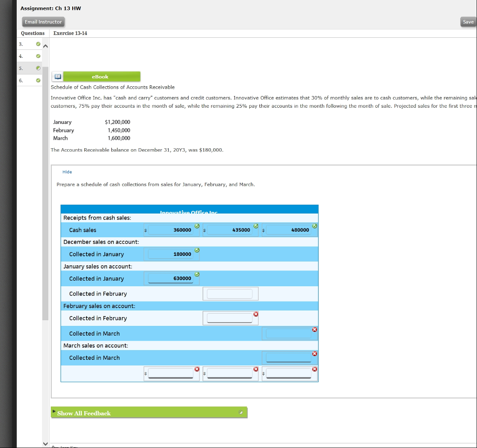Select question 5 from the Questions sidebar

[x=20, y=68]
